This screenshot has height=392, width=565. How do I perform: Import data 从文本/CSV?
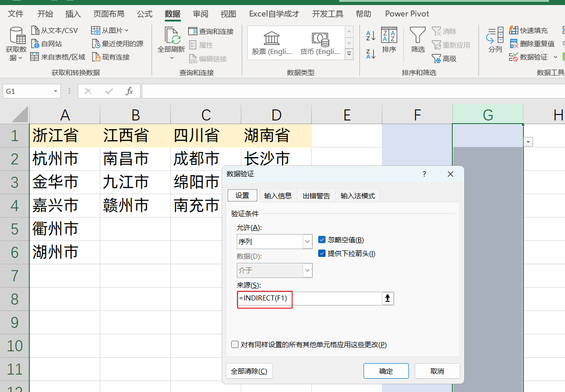pyautogui.click(x=54, y=31)
